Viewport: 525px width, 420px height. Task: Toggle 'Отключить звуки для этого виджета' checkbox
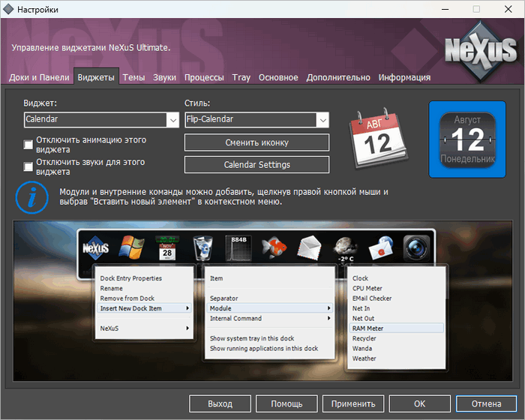(x=28, y=166)
